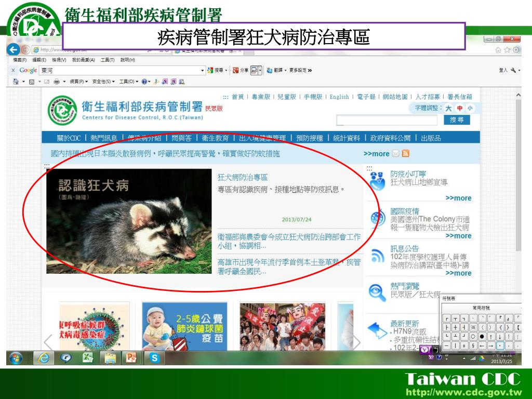Expand the translate (翻譯) dropdown arrow
Screen dimensions: 532x399
286,70
